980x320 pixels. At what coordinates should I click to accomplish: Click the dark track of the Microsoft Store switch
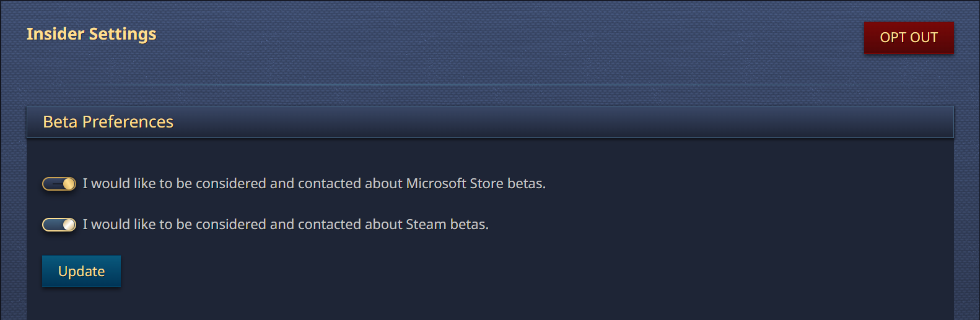point(52,184)
